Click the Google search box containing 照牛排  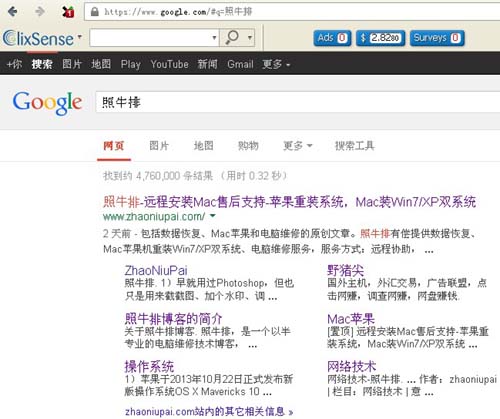coord(298,102)
